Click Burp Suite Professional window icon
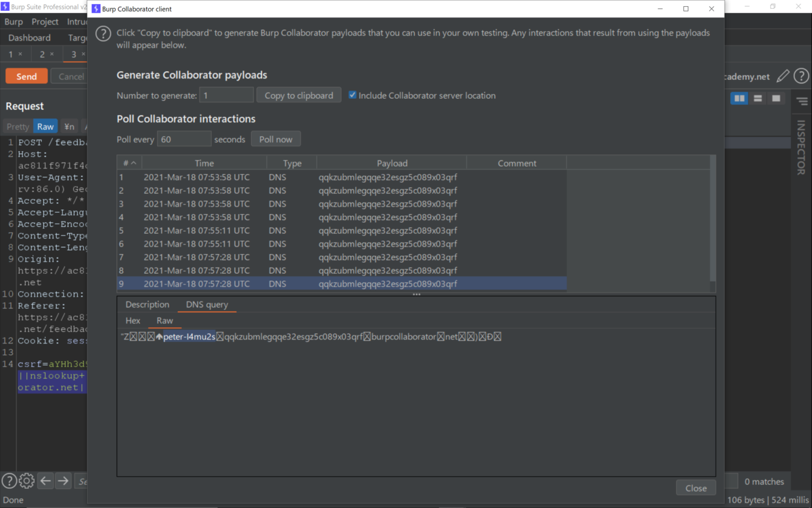 (5, 6)
